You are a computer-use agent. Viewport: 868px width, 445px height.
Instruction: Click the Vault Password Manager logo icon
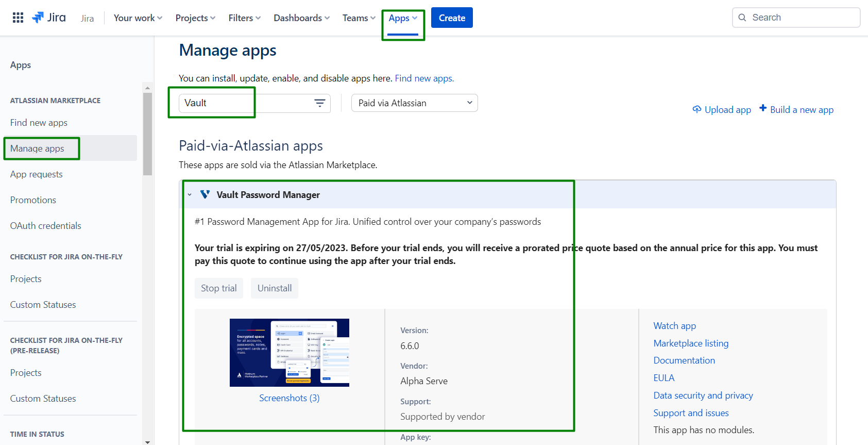point(205,194)
